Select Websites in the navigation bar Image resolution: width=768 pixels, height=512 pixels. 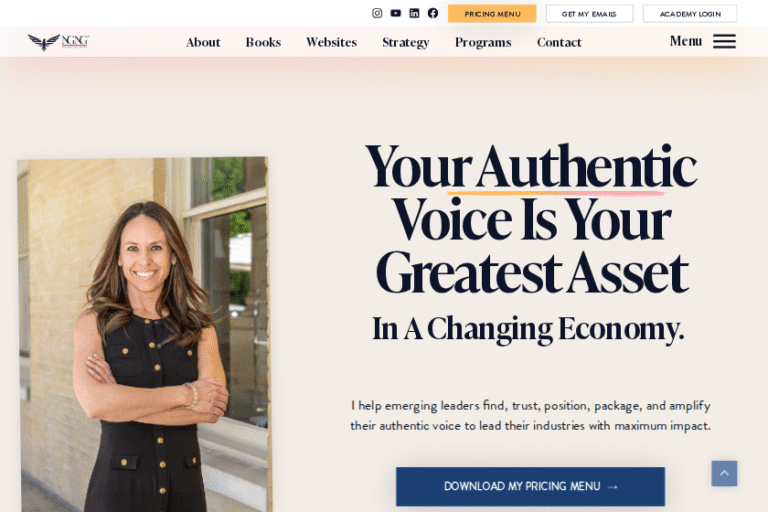331,42
